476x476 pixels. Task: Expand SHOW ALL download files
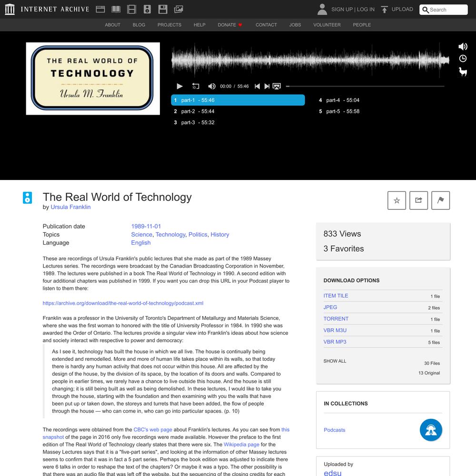pyautogui.click(x=335, y=361)
